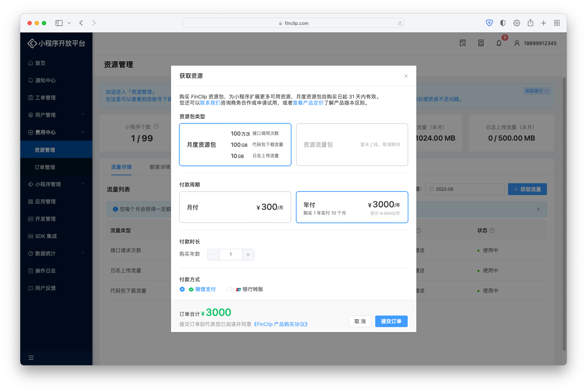Viewport: 587px width, 392px height.
Task: Click 取消 button in dialog
Action: click(360, 321)
